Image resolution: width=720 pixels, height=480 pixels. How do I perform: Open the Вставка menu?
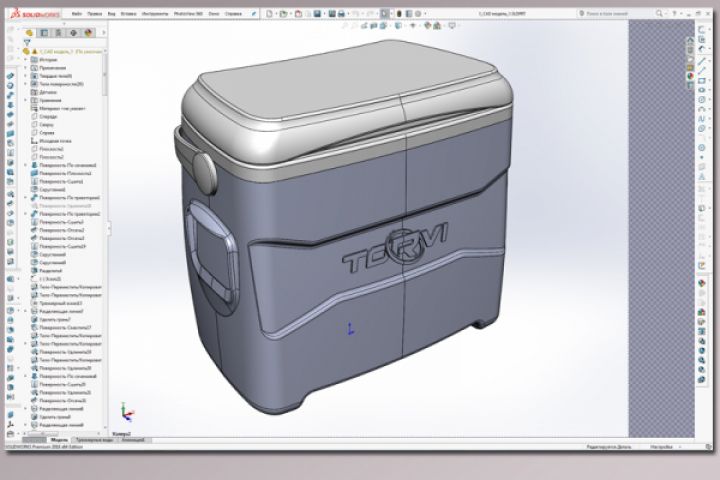pos(129,14)
